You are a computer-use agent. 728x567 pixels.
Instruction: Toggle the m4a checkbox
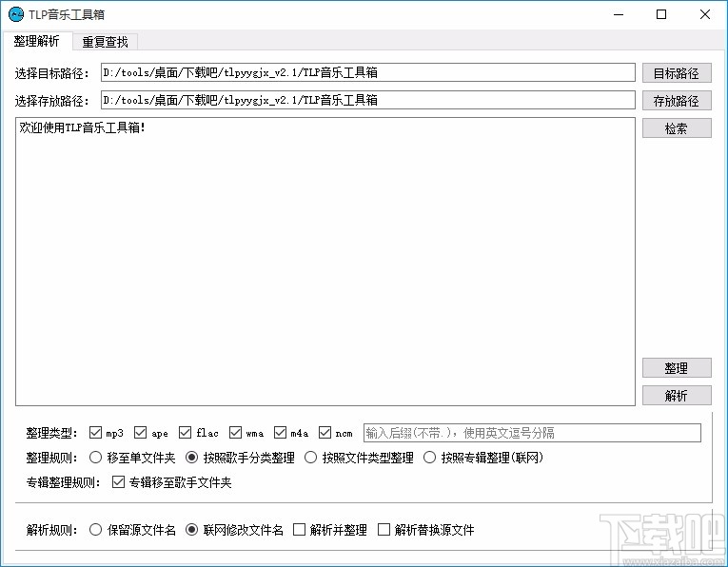(280, 433)
